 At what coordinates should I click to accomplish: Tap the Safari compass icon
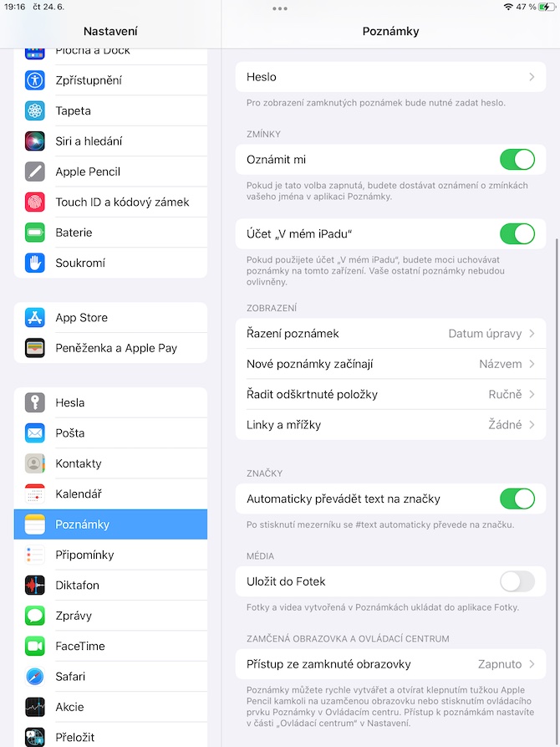pyautogui.click(x=35, y=677)
